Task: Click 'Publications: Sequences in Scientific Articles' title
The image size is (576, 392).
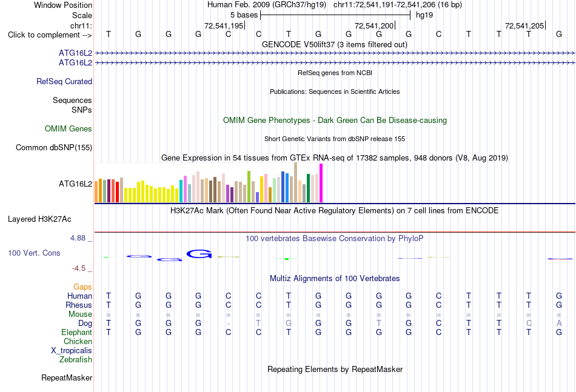Action: click(x=335, y=91)
